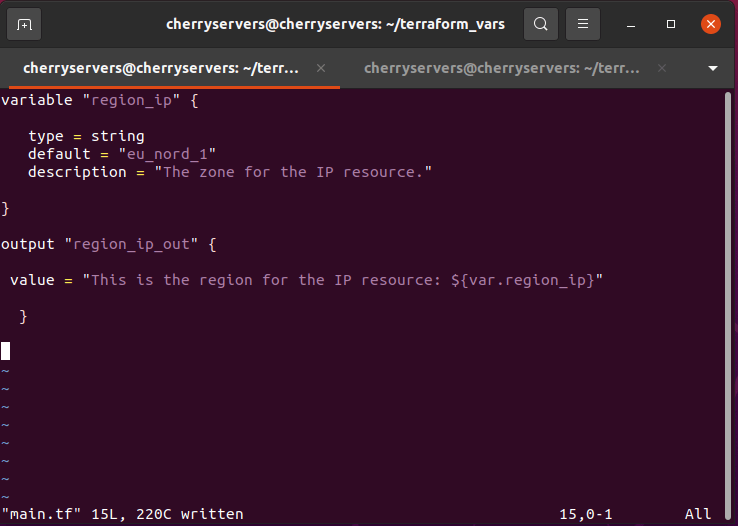Maximize the terminal window
Image resolution: width=738 pixels, height=526 pixels.
[671, 24]
